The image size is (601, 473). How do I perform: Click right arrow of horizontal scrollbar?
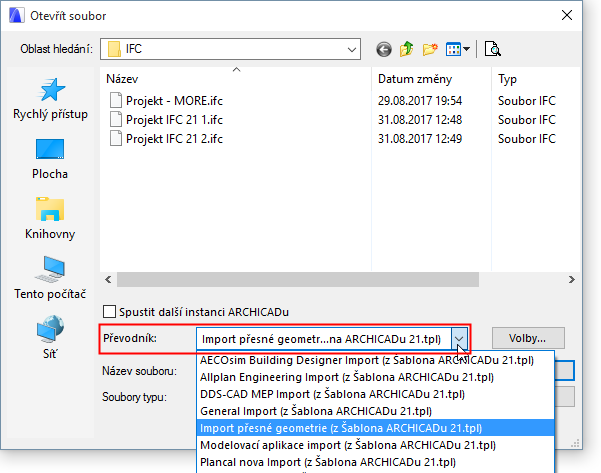571,279
